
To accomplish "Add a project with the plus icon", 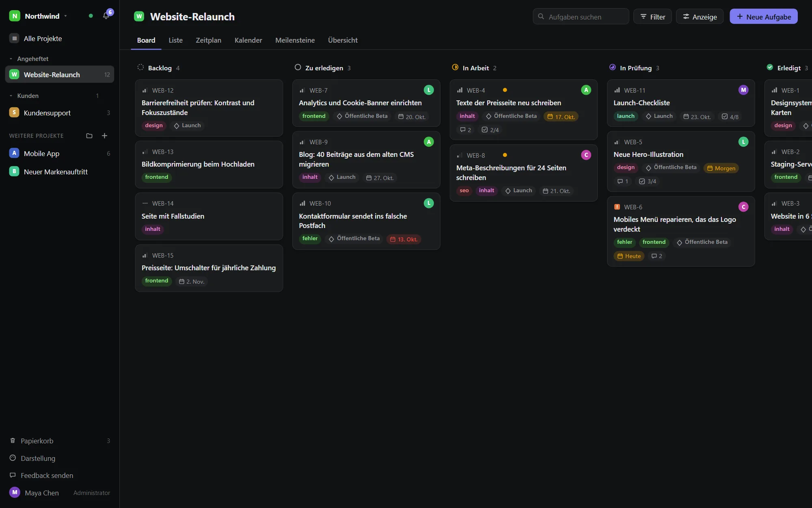I will click(104, 136).
